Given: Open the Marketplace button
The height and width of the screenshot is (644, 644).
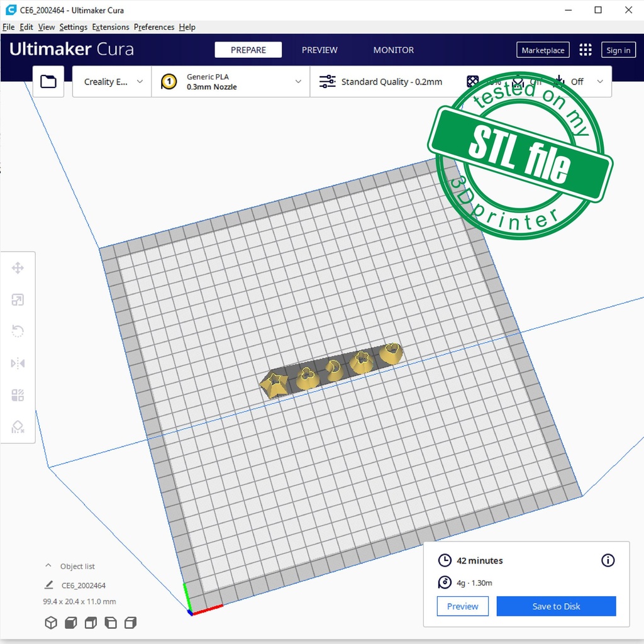Looking at the screenshot, I should 543,50.
